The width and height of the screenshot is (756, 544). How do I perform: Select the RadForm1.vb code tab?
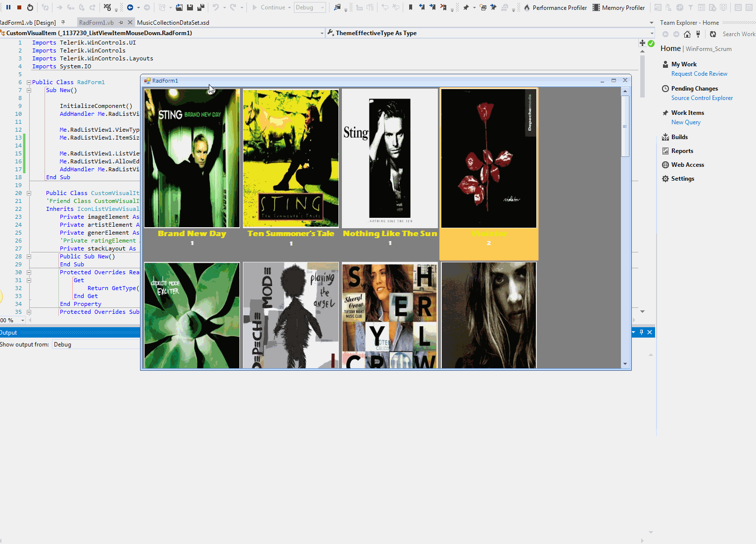click(x=96, y=22)
